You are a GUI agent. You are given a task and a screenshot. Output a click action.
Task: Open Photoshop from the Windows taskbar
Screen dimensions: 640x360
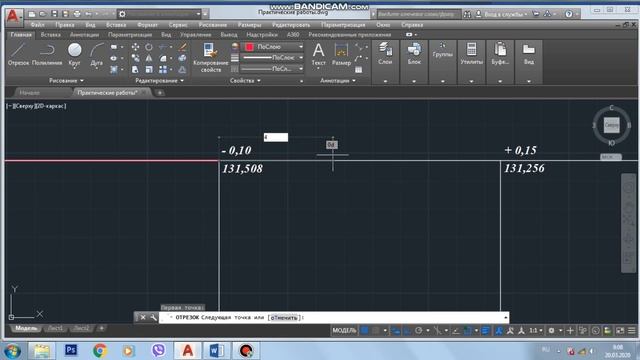(x=71, y=350)
